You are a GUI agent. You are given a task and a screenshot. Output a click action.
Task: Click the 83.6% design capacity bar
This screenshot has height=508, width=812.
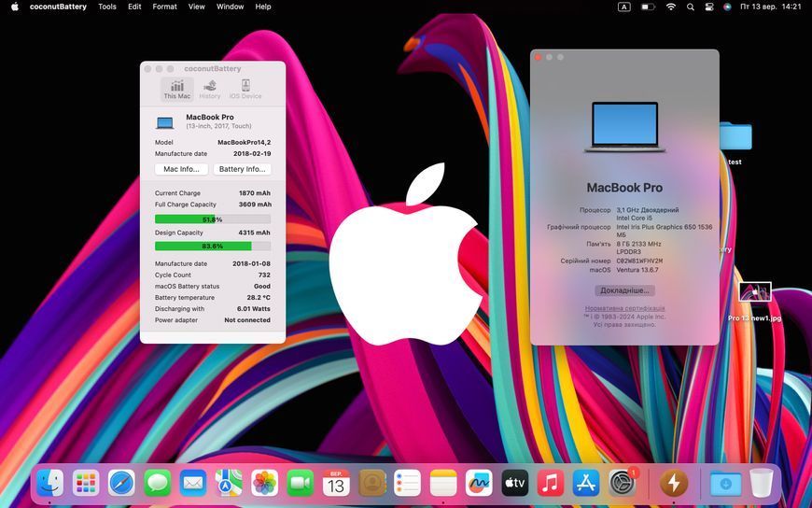click(212, 246)
